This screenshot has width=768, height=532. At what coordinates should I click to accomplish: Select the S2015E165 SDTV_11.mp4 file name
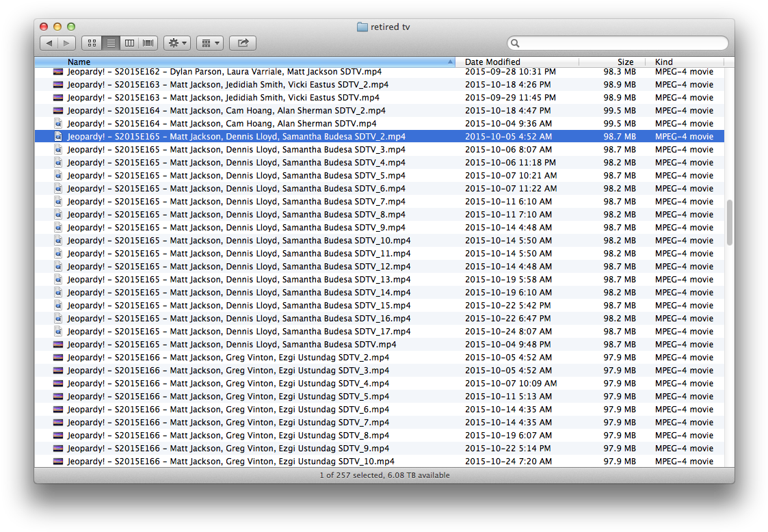coord(239,253)
